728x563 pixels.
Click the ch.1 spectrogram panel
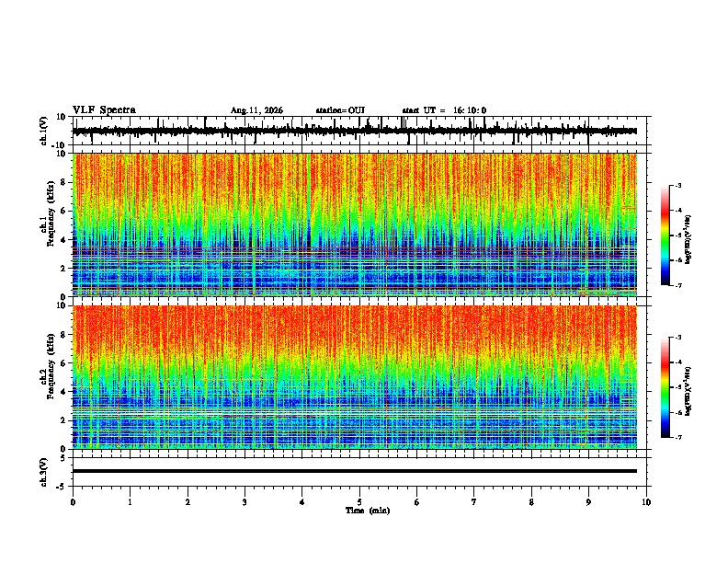point(355,224)
